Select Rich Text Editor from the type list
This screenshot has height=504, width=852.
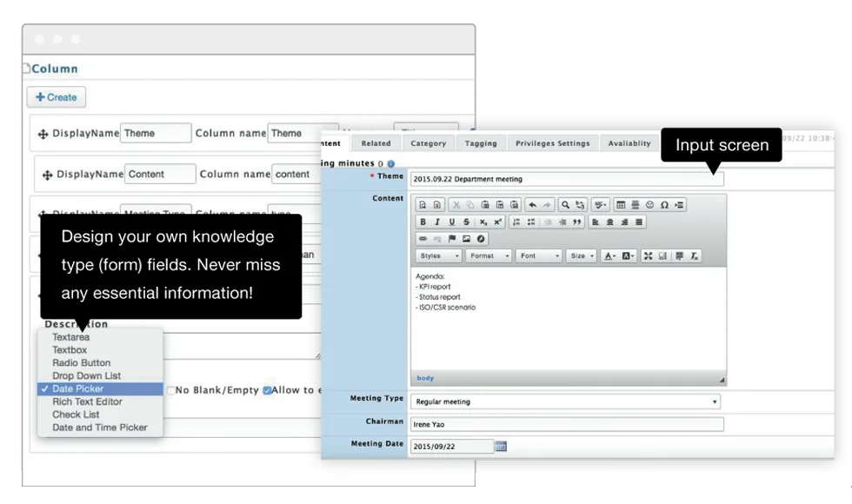point(88,401)
